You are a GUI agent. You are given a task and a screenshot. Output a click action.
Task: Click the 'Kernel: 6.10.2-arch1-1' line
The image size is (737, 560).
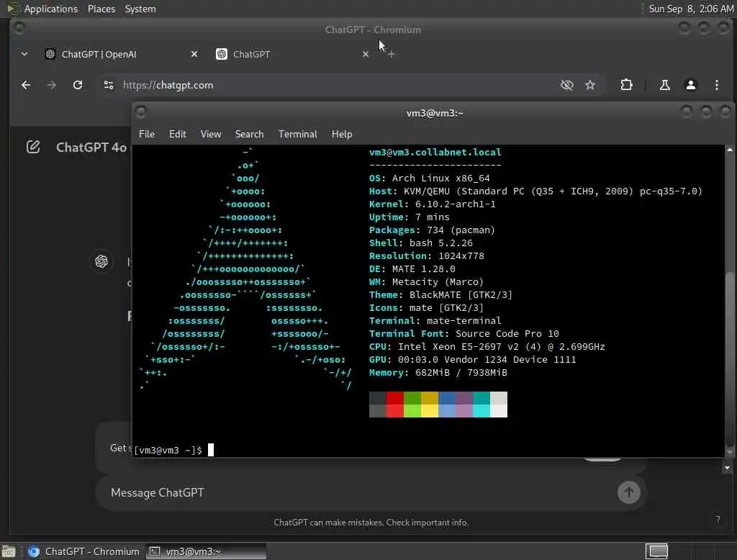432,204
